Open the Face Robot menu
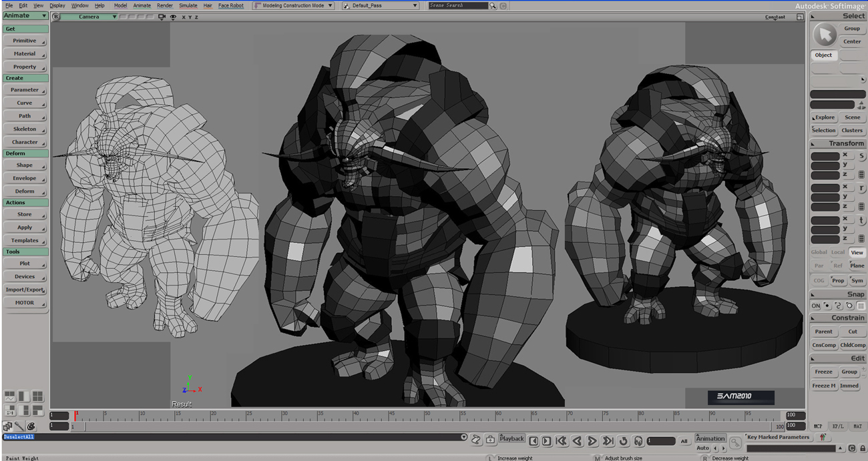Viewport: 868px width, 461px height. [231, 5]
